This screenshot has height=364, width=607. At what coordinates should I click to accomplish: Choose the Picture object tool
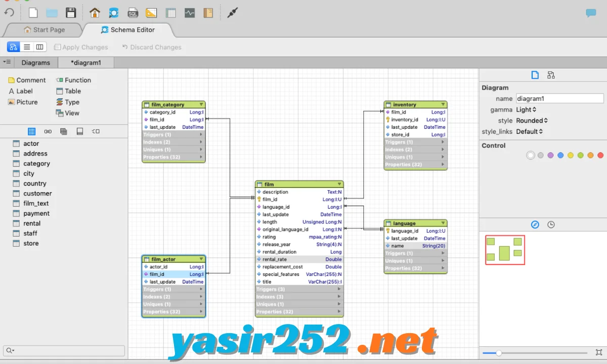point(23,102)
